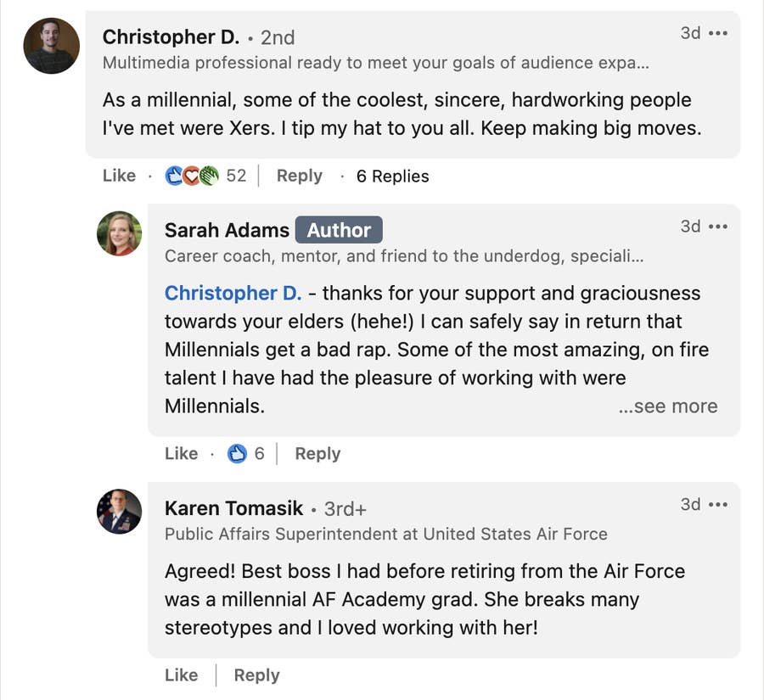Open the three-dot menu on Sarah Adams' reply

click(x=718, y=227)
